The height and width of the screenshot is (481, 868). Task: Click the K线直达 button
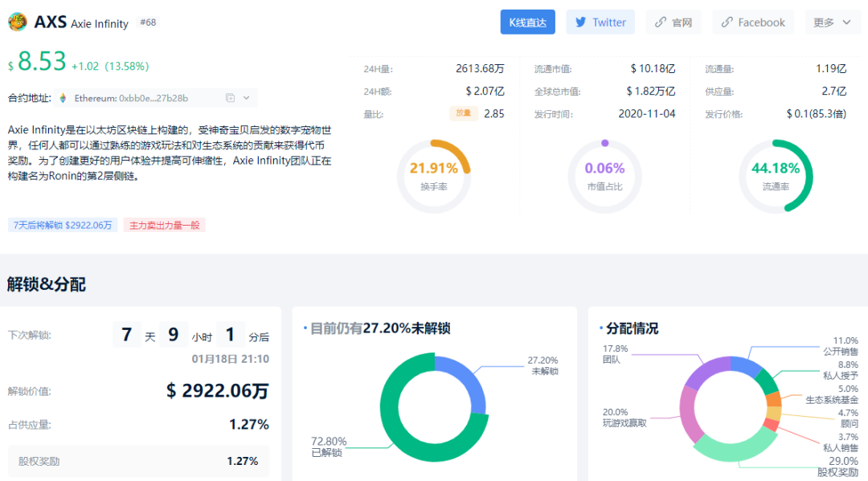(527, 22)
